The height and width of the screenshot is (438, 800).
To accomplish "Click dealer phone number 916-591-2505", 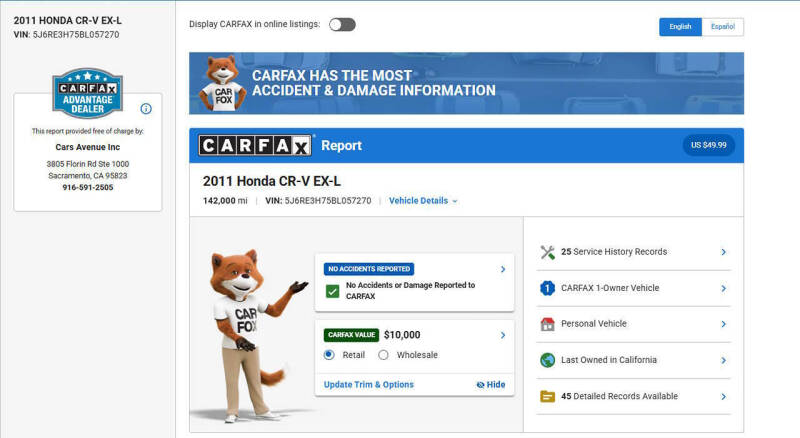I will pyautogui.click(x=88, y=187).
